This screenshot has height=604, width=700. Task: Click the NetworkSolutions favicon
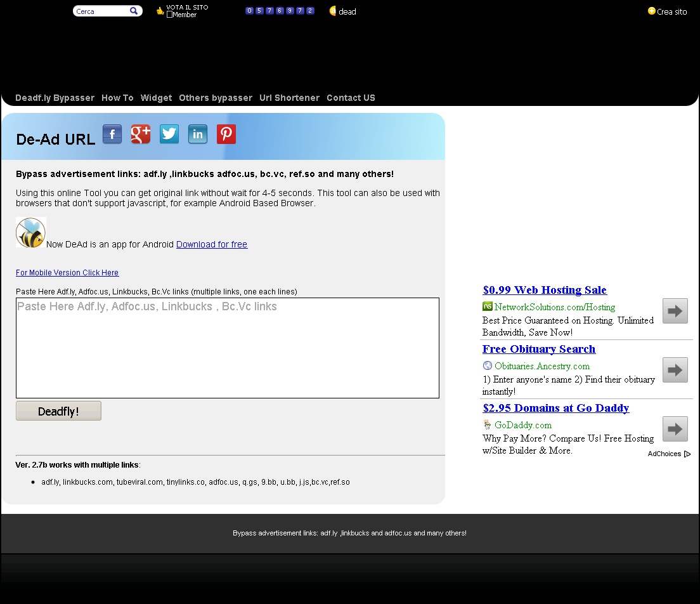point(487,306)
